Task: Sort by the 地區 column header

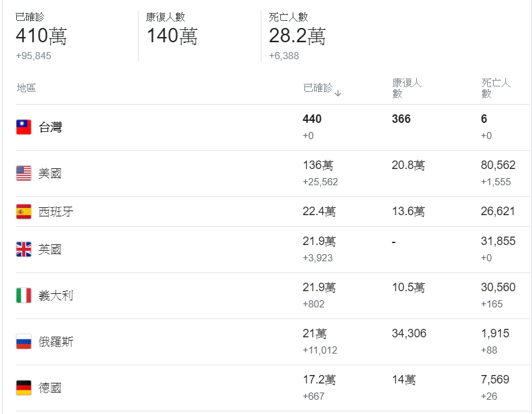Action: pyautogui.click(x=26, y=88)
